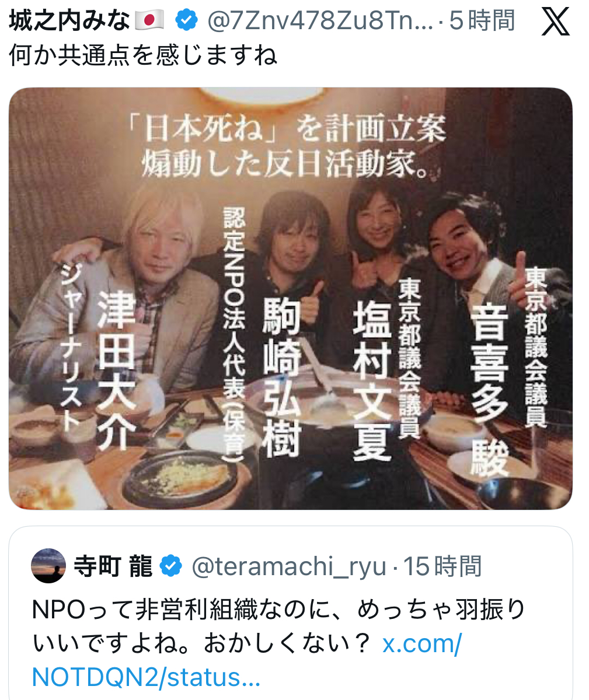Click the 津田大介 name label in the image
Screen dimensions: 589x700
click(116, 371)
